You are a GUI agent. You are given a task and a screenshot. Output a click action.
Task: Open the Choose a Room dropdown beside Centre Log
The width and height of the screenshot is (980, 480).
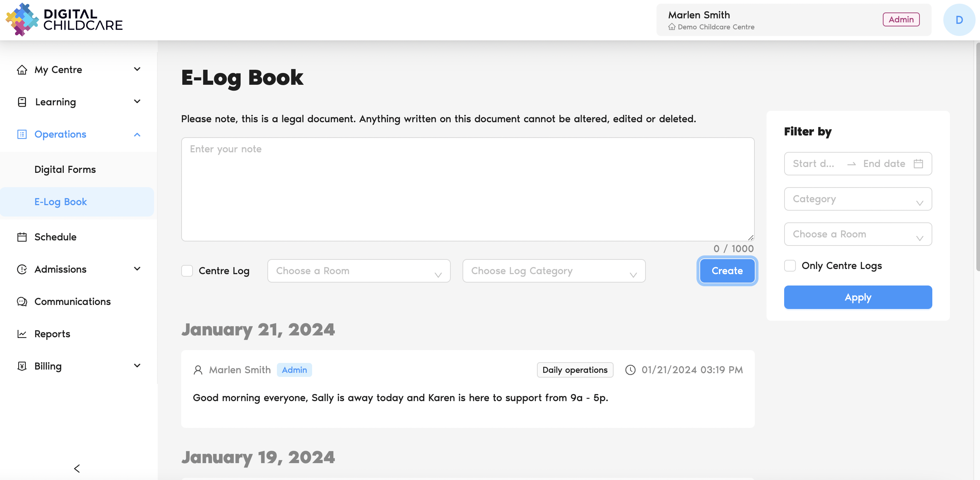[x=358, y=271]
